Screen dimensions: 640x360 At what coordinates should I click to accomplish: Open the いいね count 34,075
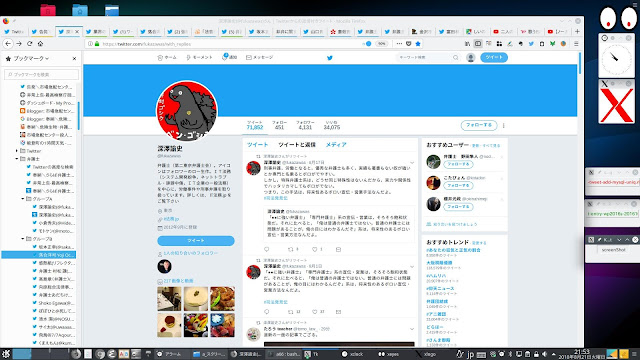(331, 125)
